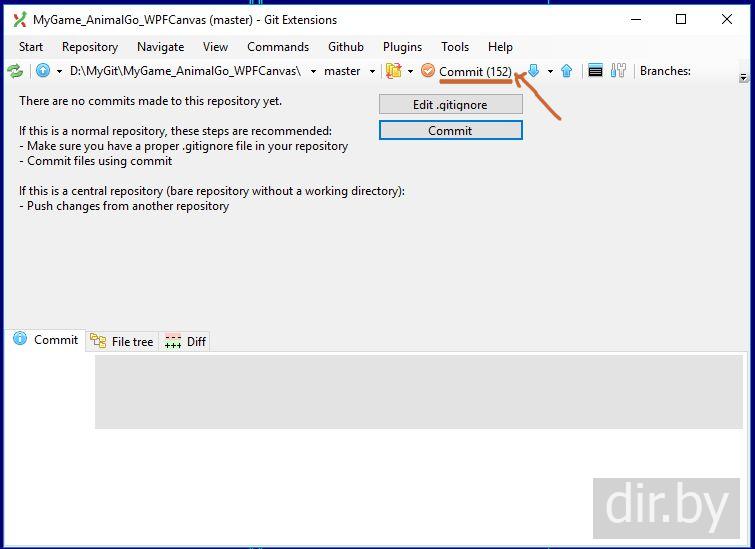Click the green refresh arrows icon

pyautogui.click(x=15, y=71)
